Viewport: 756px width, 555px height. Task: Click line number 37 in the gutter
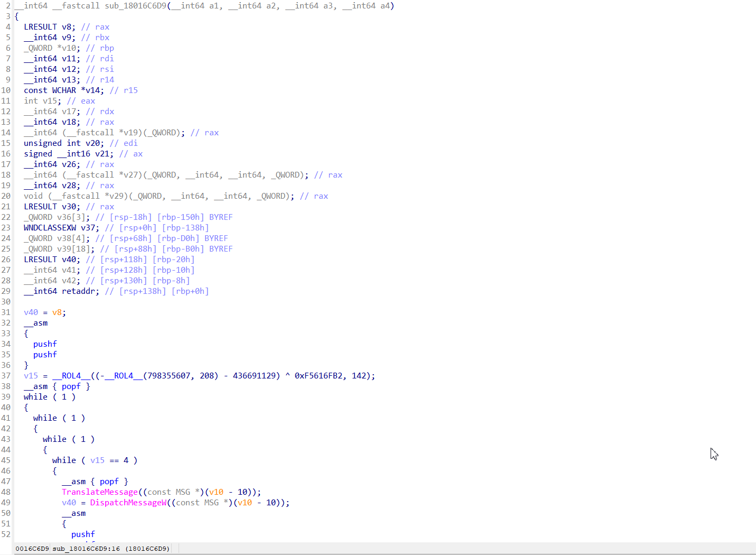[6, 376]
